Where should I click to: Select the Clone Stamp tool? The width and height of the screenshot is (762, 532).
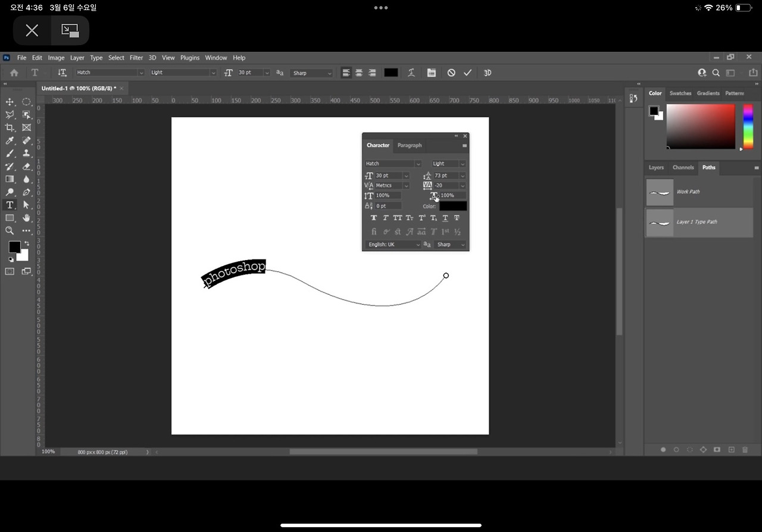pyautogui.click(x=26, y=154)
